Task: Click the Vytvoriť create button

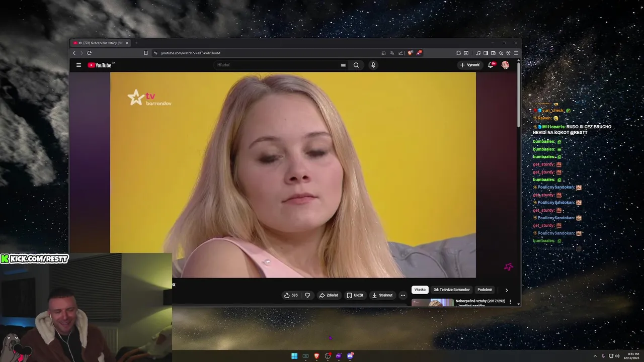Action: click(470, 65)
